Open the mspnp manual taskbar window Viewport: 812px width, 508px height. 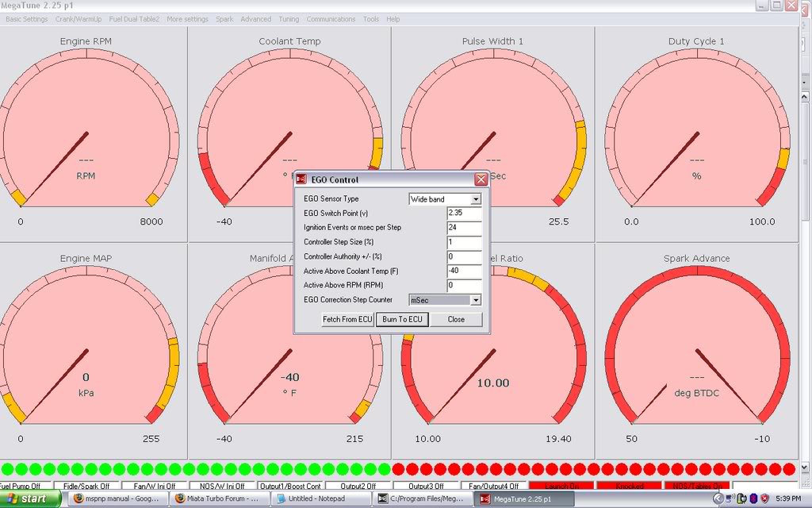[x=117, y=498]
